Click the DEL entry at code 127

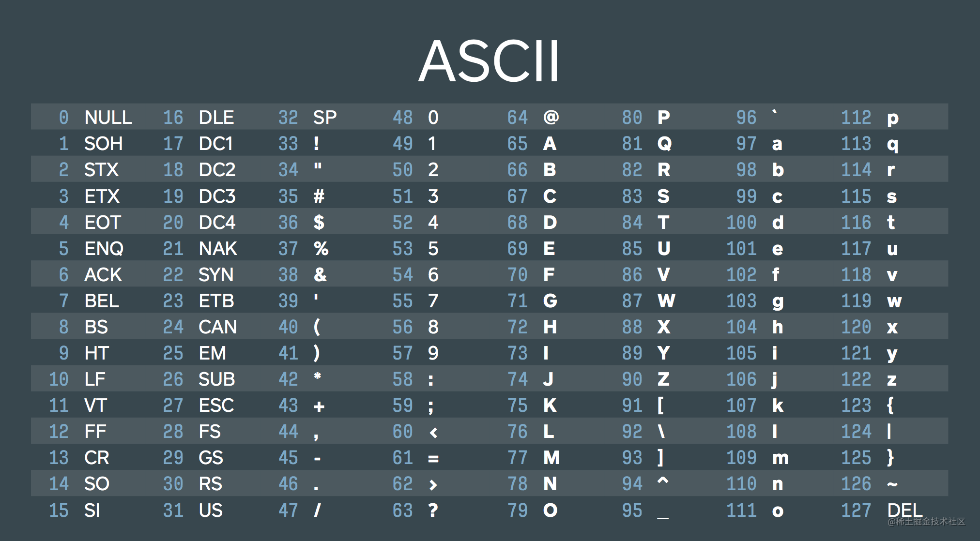tap(904, 510)
